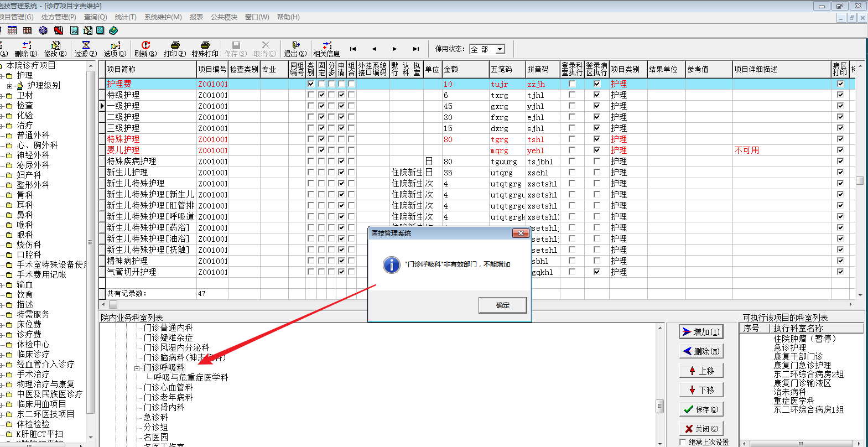Click the item grid horizontal scrollbar thumb
Screen dimensions: 868x447
point(113,304)
